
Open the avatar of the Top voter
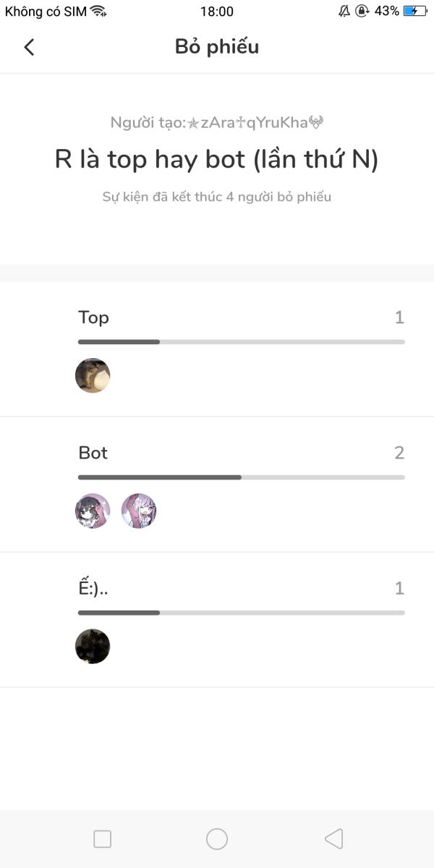coord(93,375)
